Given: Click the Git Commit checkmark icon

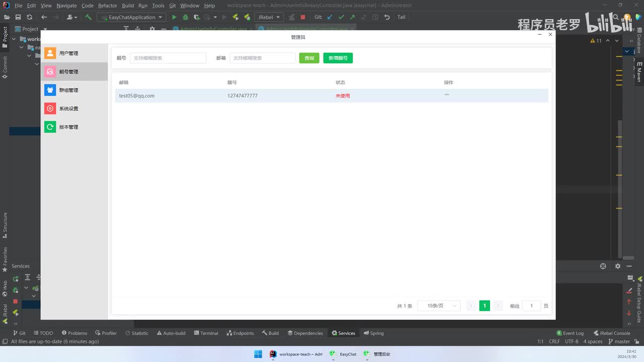Looking at the screenshot, I should click(x=341, y=17).
